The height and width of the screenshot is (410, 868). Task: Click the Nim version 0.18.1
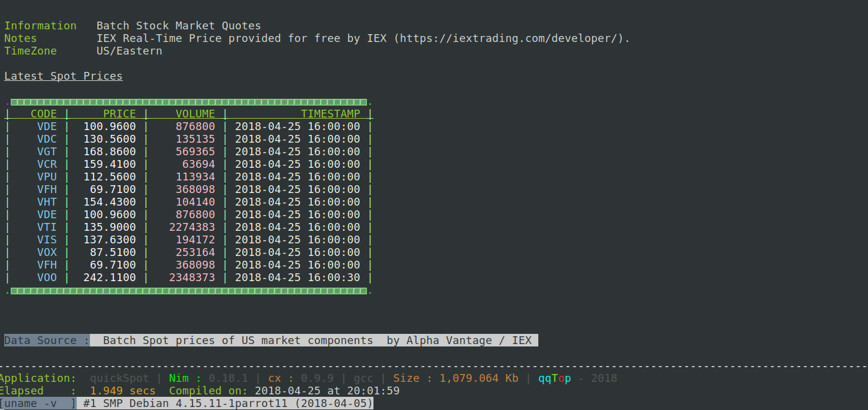[228, 378]
